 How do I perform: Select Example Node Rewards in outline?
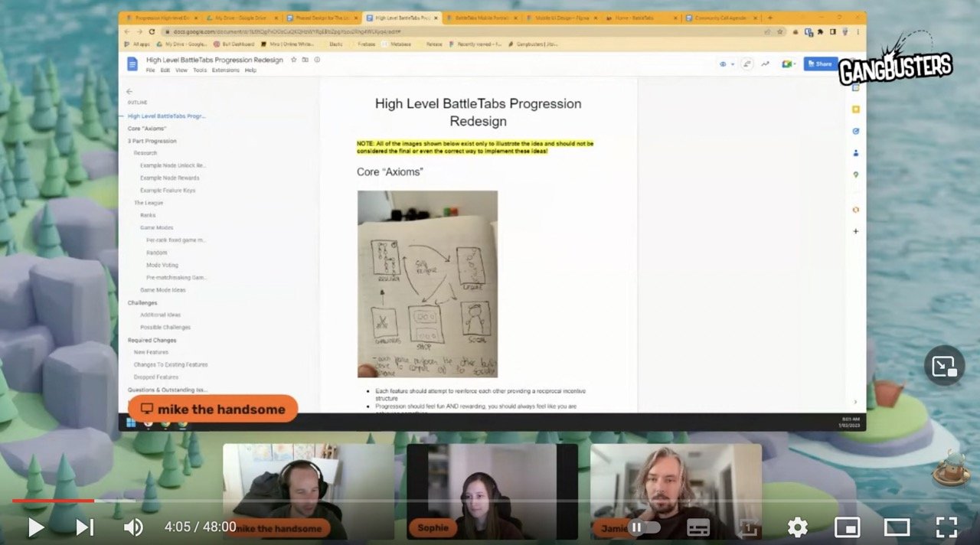click(x=169, y=178)
